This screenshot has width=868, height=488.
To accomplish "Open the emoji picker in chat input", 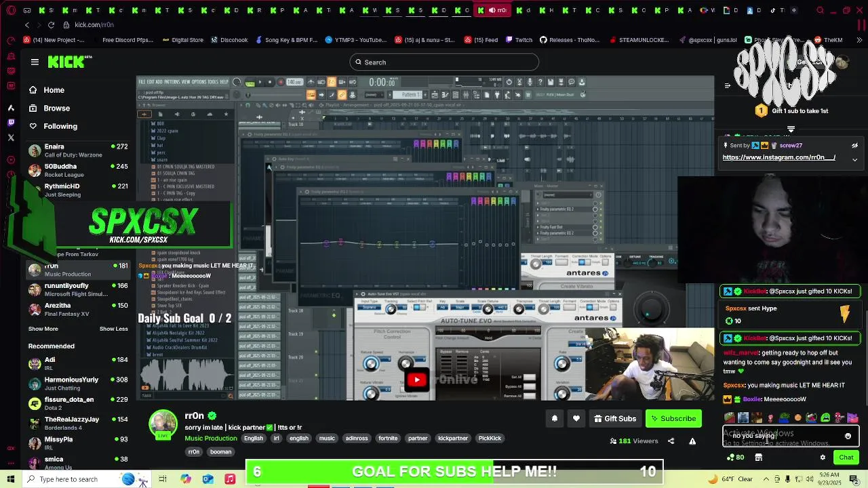I will pyautogui.click(x=848, y=436).
